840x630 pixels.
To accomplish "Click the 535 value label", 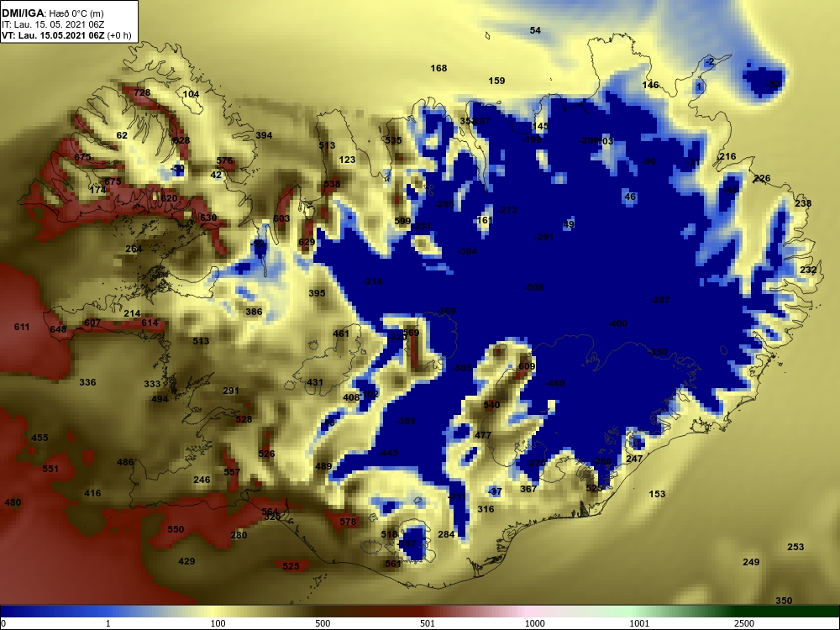I will tap(393, 140).
